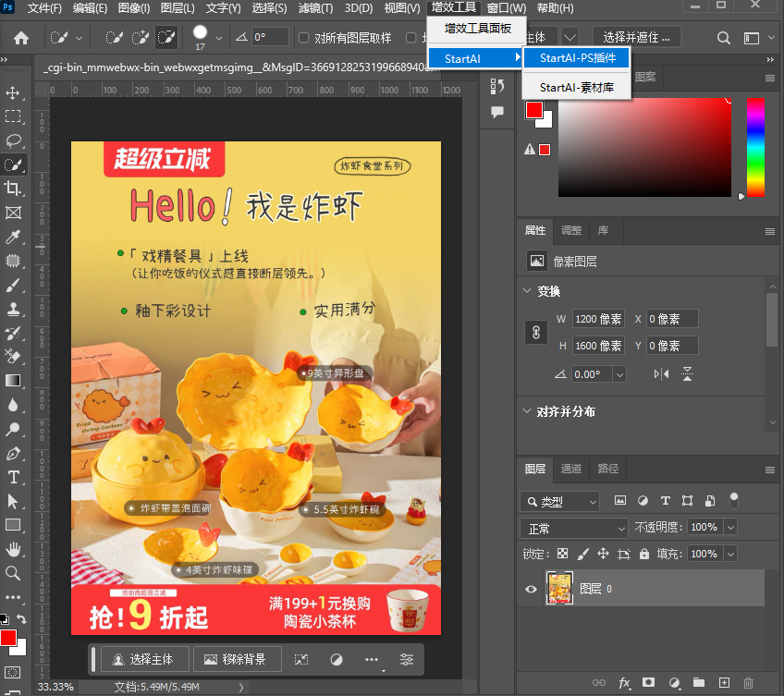The image size is (784, 696).
Task: Select the Clone Stamp tool
Action: pos(13,309)
